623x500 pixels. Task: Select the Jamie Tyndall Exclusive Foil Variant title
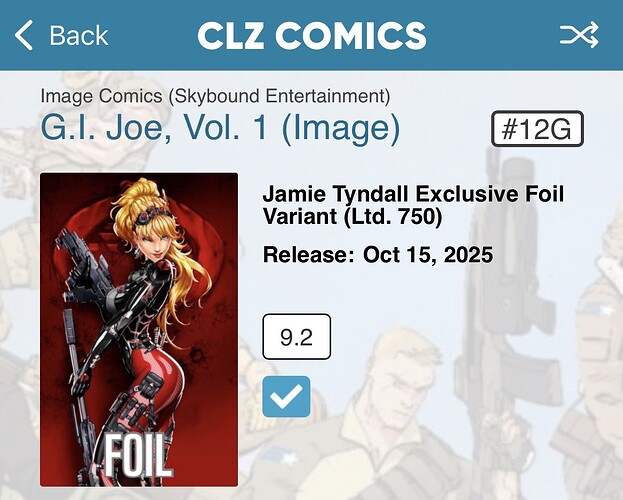413,205
